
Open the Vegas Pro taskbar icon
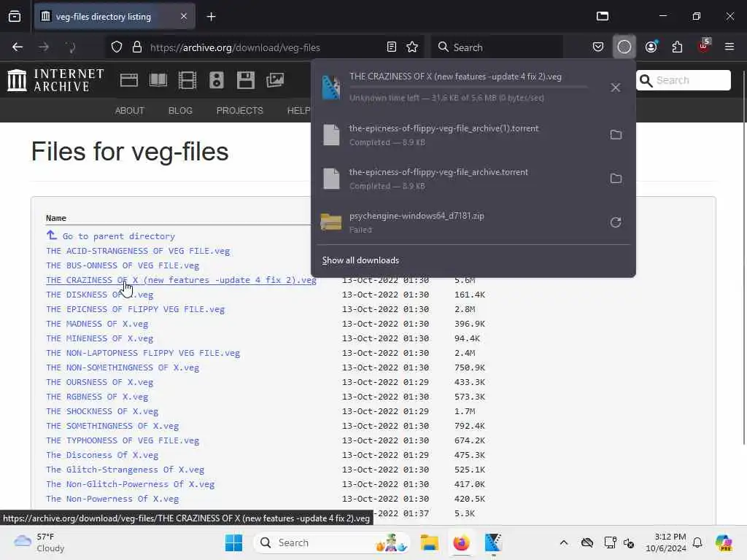[493, 542]
